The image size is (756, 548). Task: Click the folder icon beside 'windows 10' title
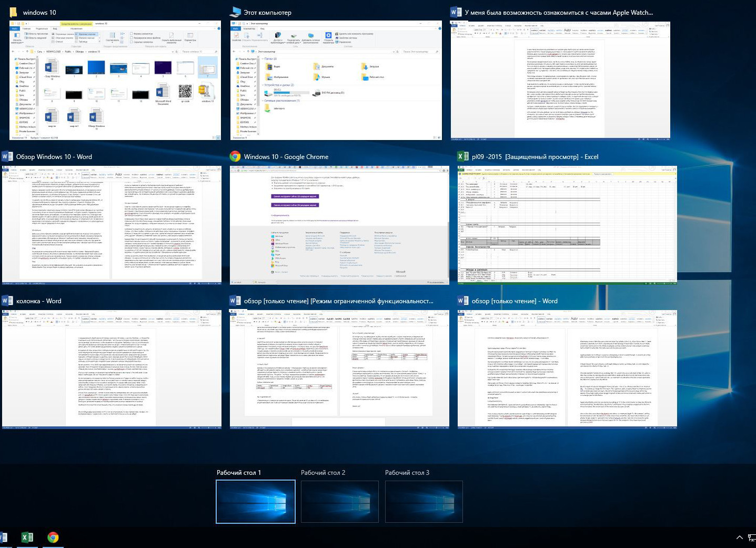(13, 12)
